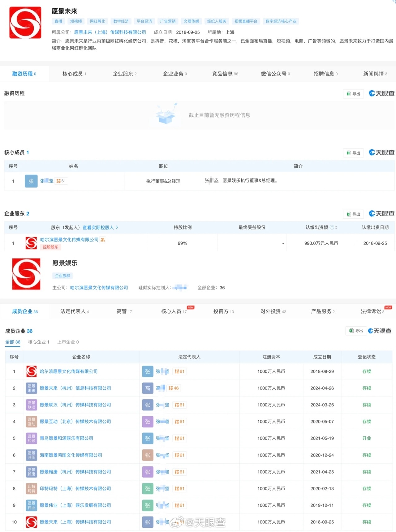
Task: Click export icon in 核心成员 section
Action: 349,153
